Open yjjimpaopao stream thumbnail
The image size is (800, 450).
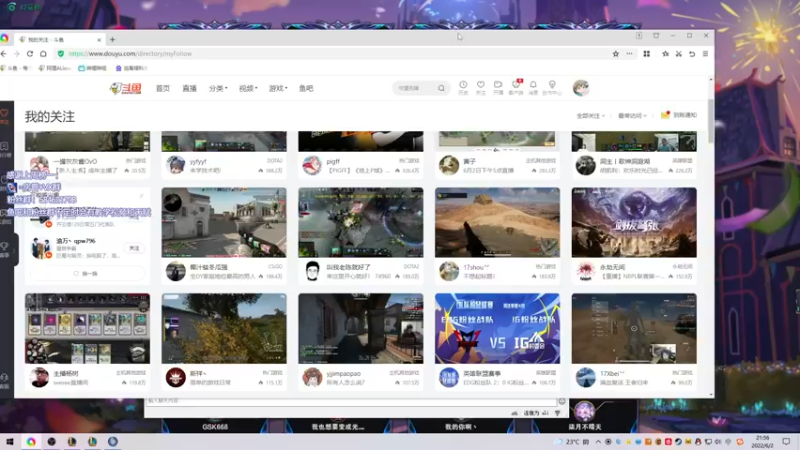point(361,329)
